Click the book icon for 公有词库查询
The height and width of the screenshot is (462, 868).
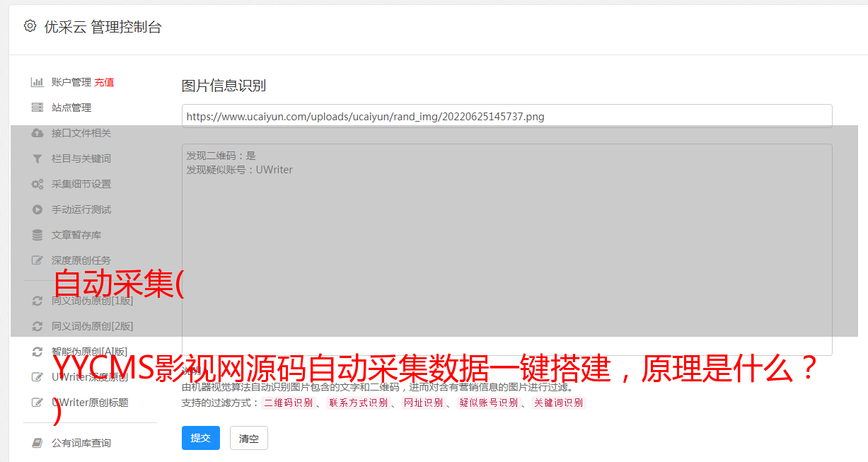pyautogui.click(x=37, y=443)
